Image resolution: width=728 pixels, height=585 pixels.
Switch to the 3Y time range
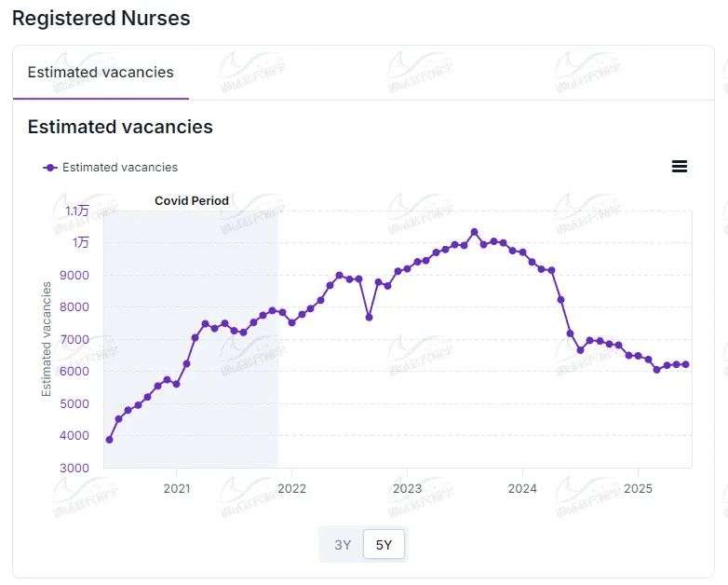pyautogui.click(x=343, y=545)
